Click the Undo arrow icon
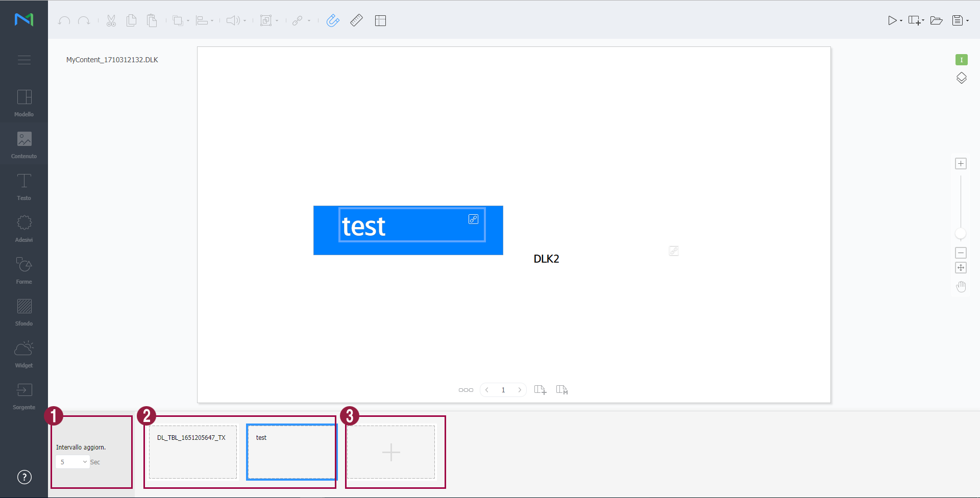The height and width of the screenshot is (498, 980). coord(64,21)
